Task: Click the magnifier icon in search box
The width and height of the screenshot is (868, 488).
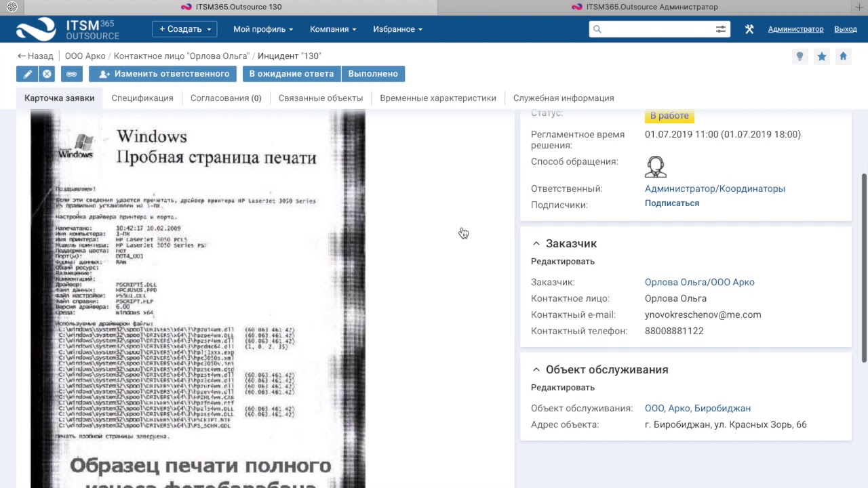Action: 597,29
